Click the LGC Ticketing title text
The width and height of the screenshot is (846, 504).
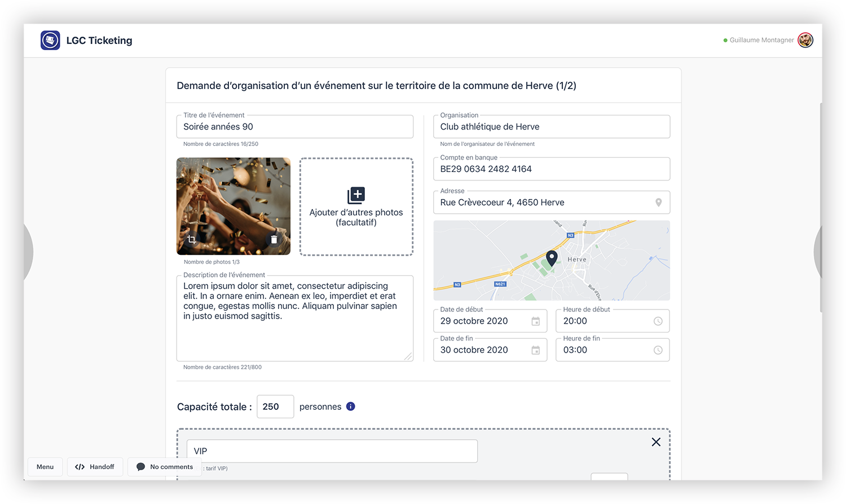pyautogui.click(x=99, y=41)
